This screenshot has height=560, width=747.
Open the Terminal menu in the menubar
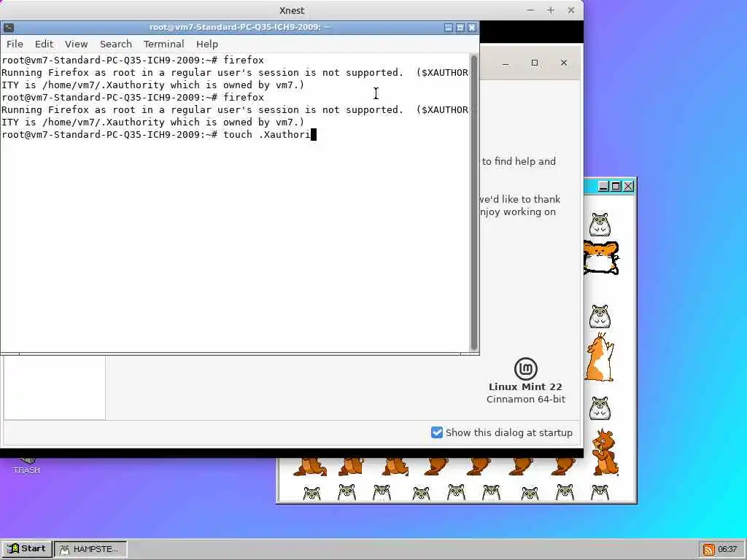(163, 44)
